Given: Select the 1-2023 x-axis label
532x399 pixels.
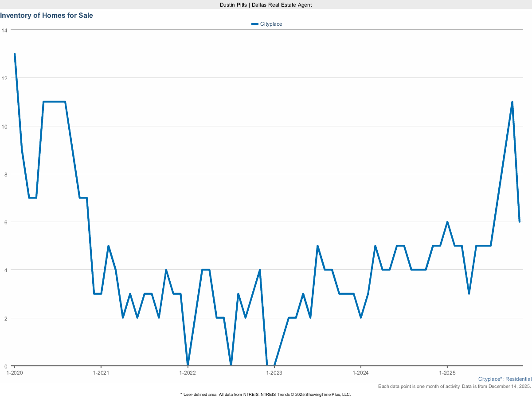Looking at the screenshot, I should click(x=274, y=373).
